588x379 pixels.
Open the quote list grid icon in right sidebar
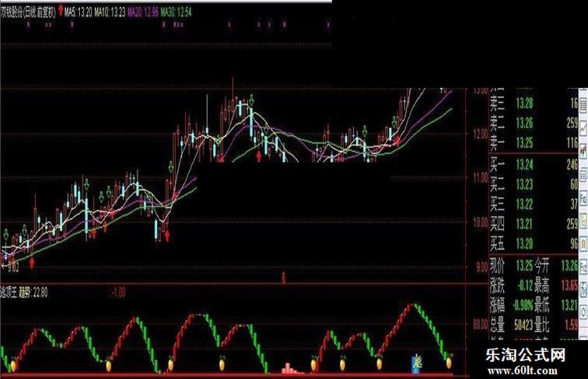tap(583, 105)
